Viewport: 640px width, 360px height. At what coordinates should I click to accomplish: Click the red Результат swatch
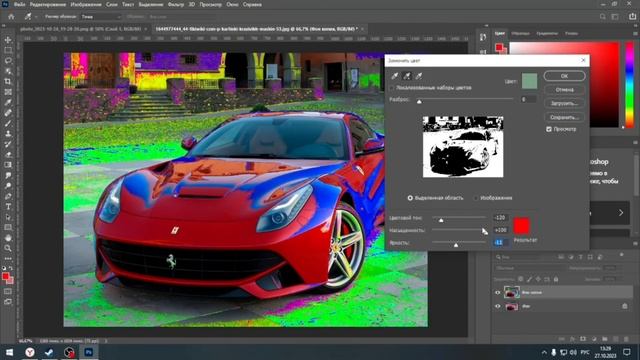(x=521, y=226)
